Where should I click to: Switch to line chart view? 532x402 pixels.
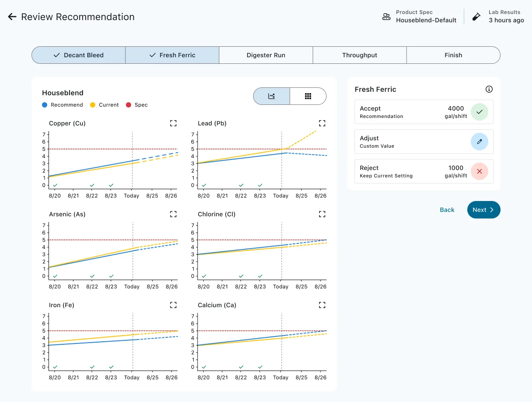click(271, 96)
